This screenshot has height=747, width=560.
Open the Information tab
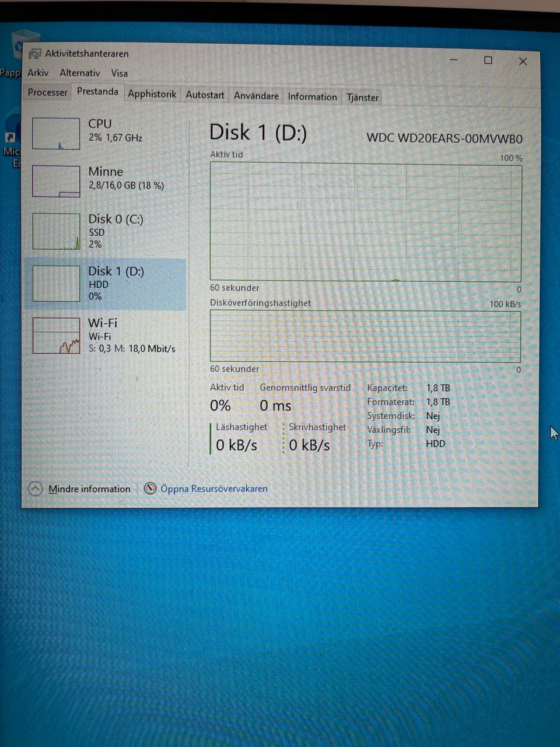click(312, 97)
